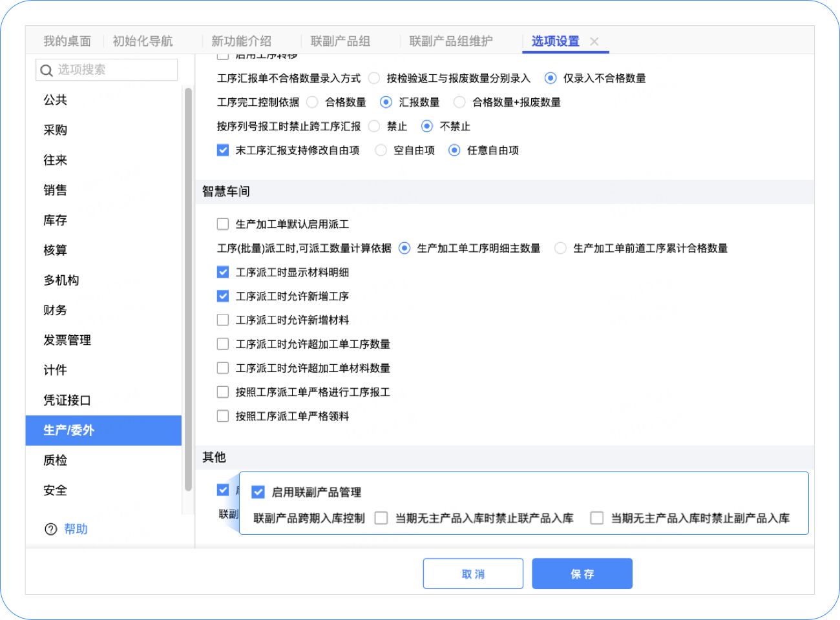This screenshot has width=840, height=620.
Task: Select 空自由项 radio option
Action: 381,150
